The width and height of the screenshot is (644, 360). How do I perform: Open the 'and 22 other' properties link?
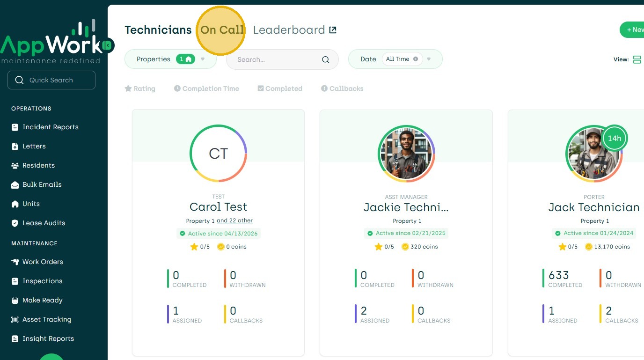tap(234, 221)
